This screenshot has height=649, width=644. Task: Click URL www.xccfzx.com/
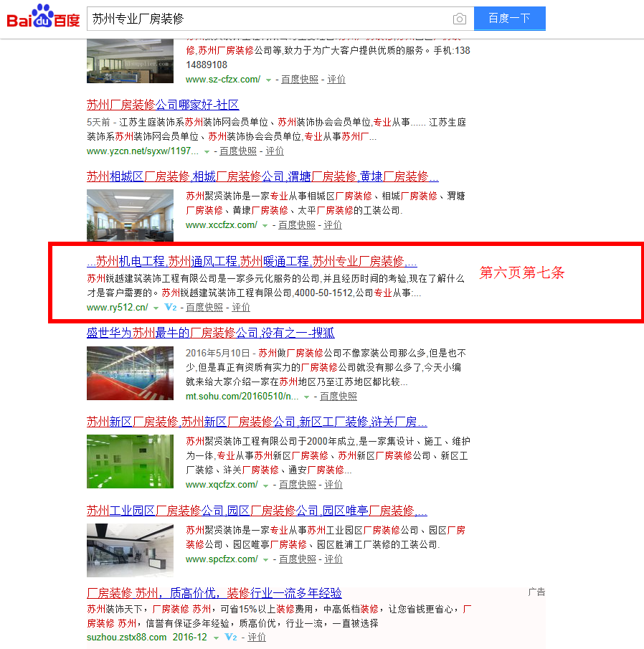coord(222,224)
